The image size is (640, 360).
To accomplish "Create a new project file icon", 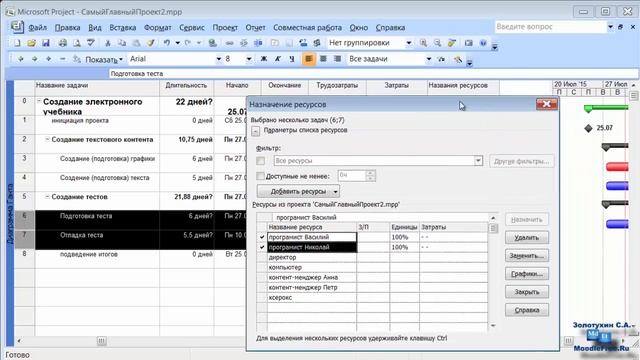I will [17, 43].
